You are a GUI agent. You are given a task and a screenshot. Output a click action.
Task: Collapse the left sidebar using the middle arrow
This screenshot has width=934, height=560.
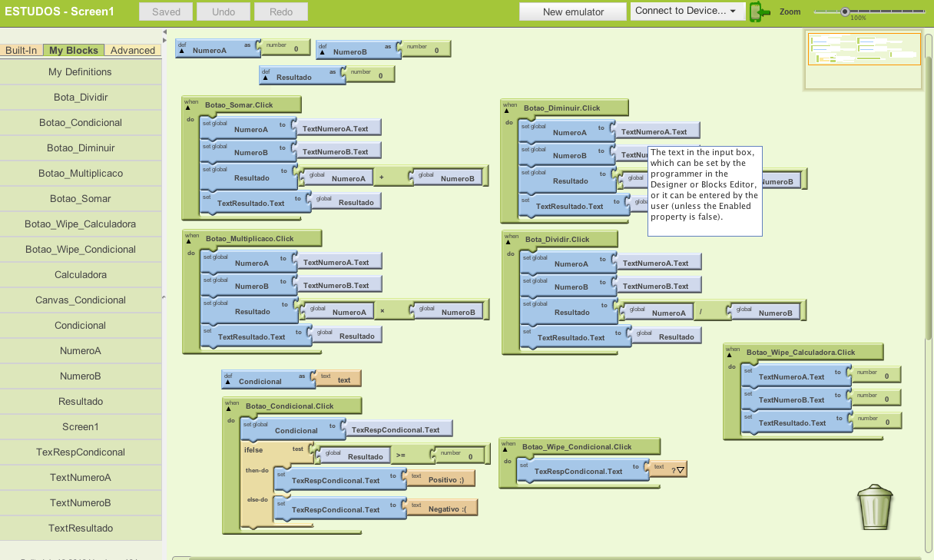(x=165, y=297)
